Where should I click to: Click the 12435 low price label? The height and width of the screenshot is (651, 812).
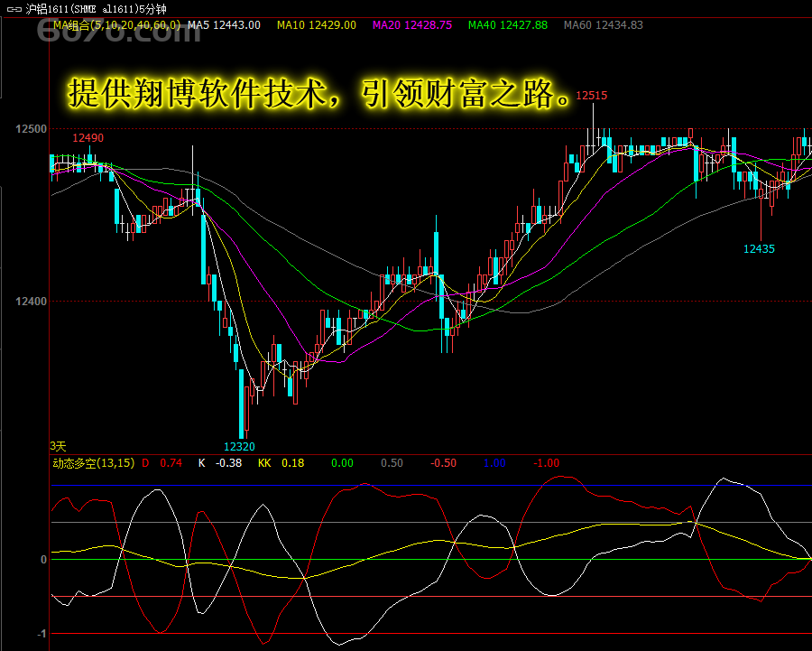tap(759, 248)
